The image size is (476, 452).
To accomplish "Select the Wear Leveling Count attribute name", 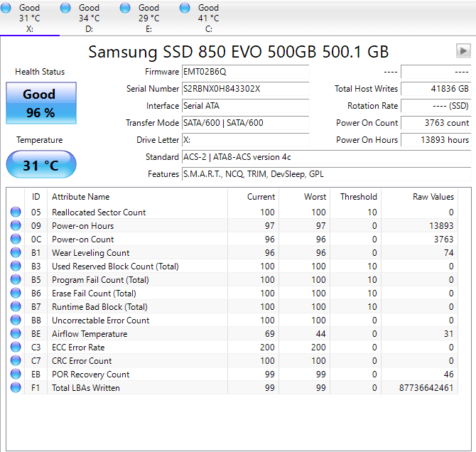I will pyautogui.click(x=90, y=253).
